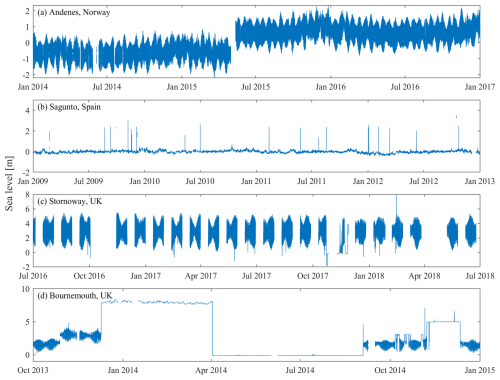Click the 'Apr 2014' tick label in Bournemouth panel
The height and width of the screenshot is (380, 500).
211,370
